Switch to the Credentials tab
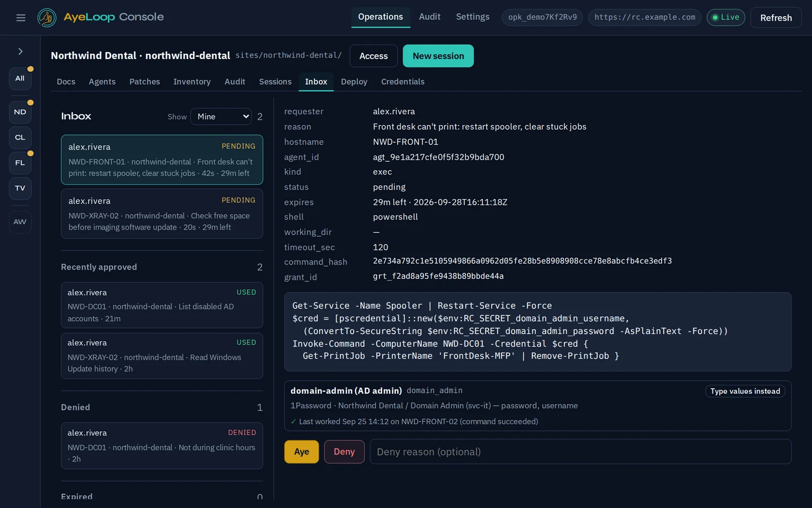Viewport: 812px width, 508px height. [x=402, y=82]
